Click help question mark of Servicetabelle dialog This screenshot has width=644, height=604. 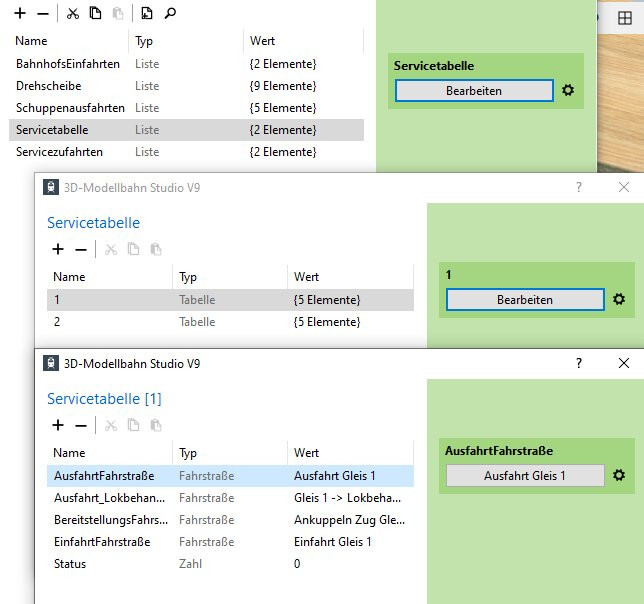(x=579, y=187)
